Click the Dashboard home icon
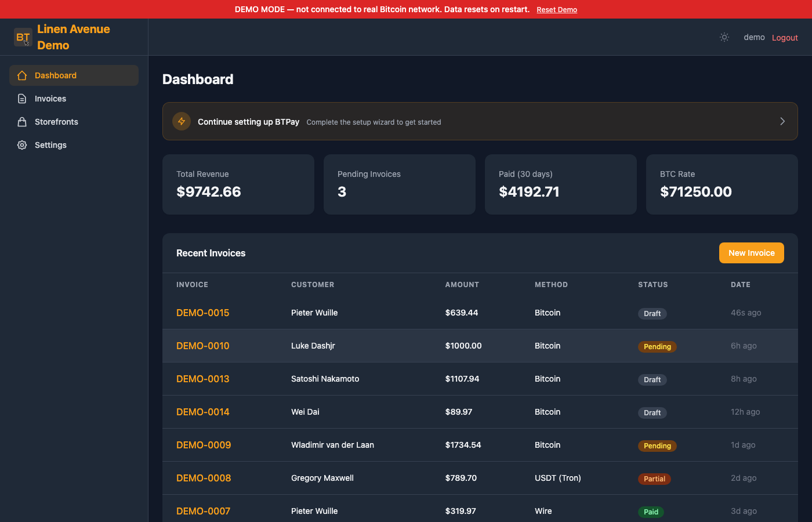The width and height of the screenshot is (812, 522). click(x=22, y=75)
